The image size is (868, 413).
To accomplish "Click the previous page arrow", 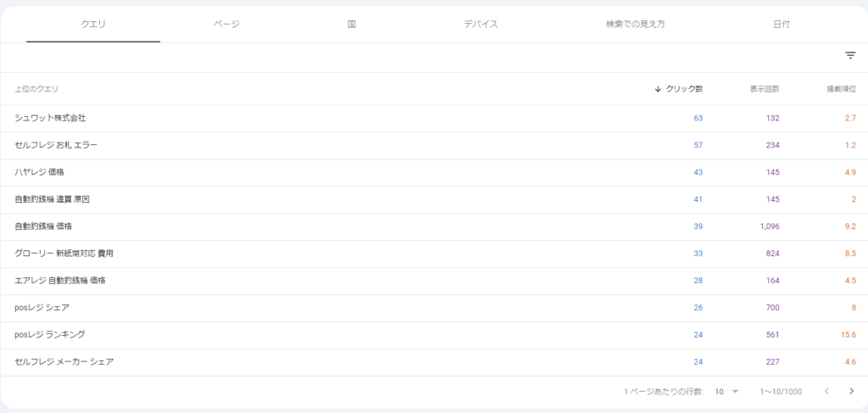I will tap(826, 392).
